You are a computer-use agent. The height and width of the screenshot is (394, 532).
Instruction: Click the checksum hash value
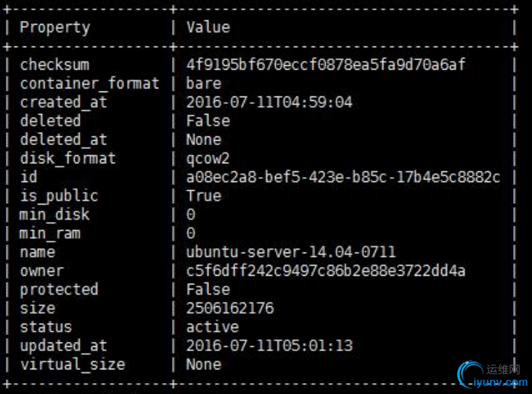(326, 65)
